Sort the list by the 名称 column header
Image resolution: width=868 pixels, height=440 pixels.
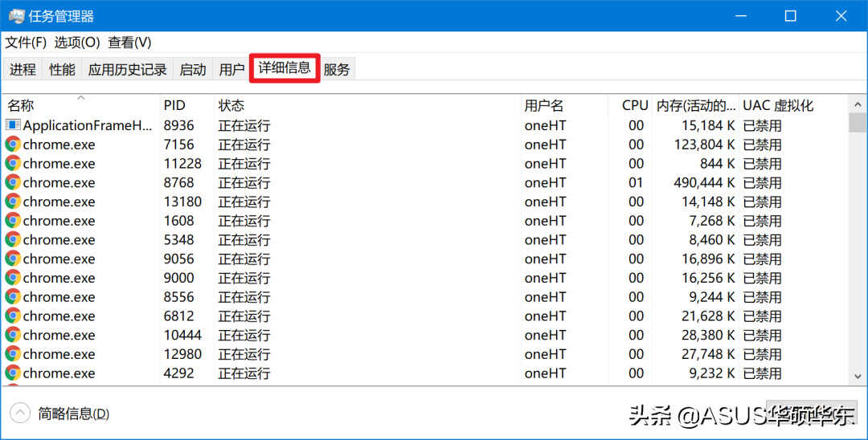[x=81, y=105]
